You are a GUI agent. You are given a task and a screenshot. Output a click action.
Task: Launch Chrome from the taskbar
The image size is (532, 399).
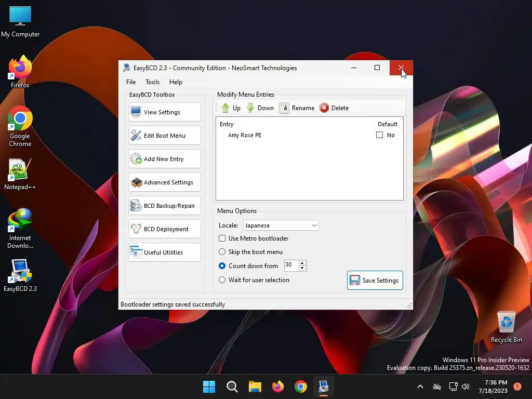pos(301,387)
